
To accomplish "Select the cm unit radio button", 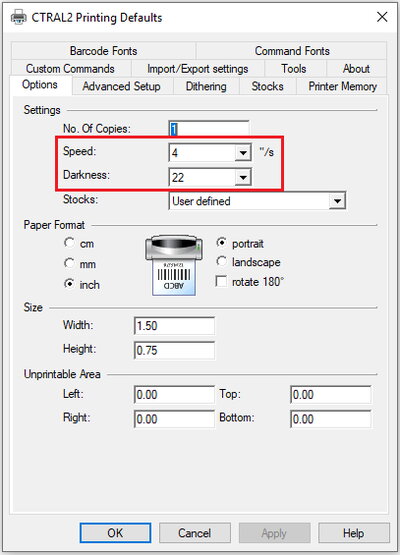I will 69,243.
